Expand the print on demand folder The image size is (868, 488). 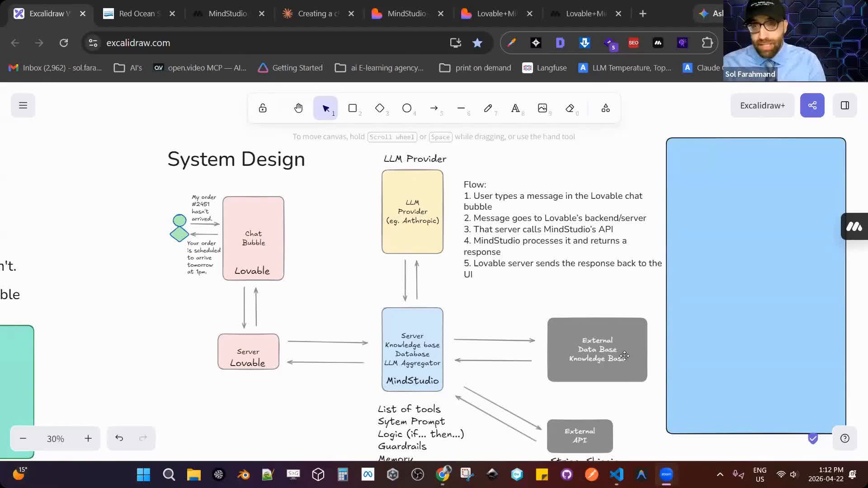[x=475, y=68]
